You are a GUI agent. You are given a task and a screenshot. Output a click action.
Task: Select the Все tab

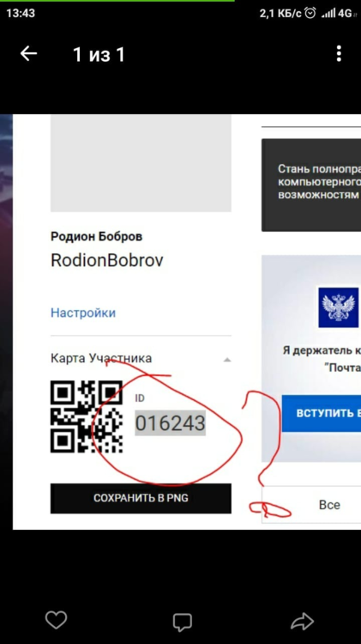tap(329, 505)
